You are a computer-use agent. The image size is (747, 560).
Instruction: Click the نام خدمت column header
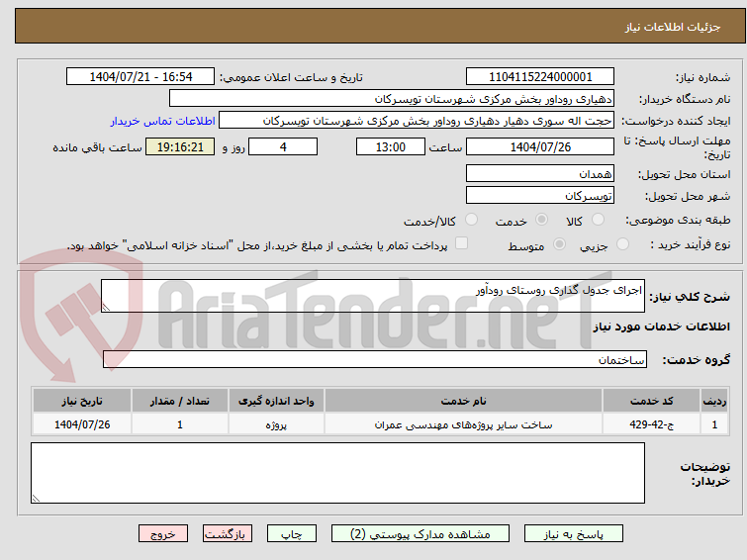[464, 401]
